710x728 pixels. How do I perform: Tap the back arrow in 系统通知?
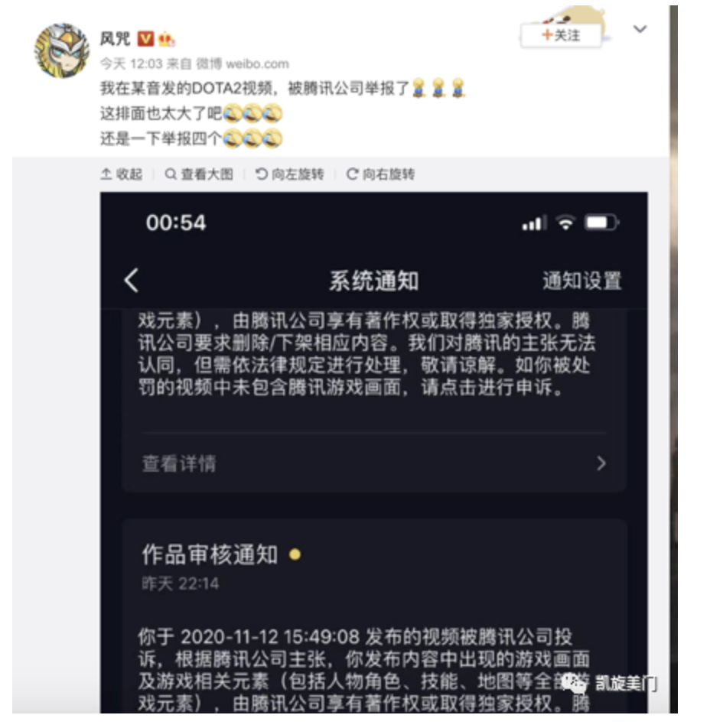[132, 281]
